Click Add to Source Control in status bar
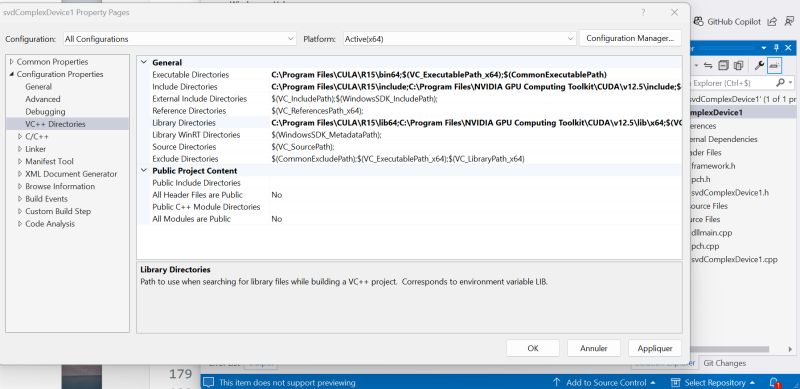Viewport: 800px width, 389px height. click(604, 382)
